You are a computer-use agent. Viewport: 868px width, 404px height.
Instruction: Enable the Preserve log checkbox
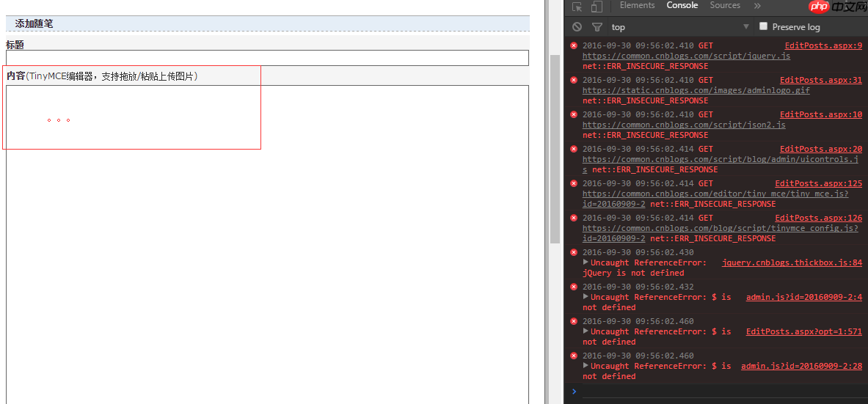[763, 26]
